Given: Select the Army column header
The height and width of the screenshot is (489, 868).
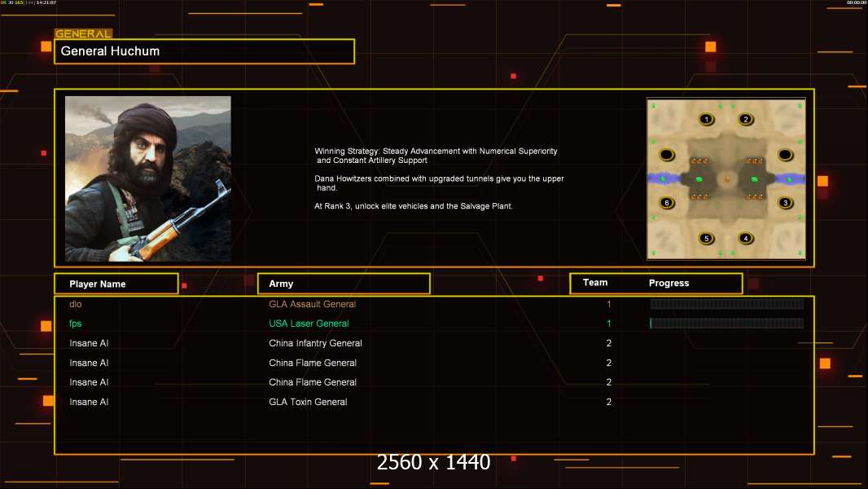Looking at the screenshot, I should (344, 284).
